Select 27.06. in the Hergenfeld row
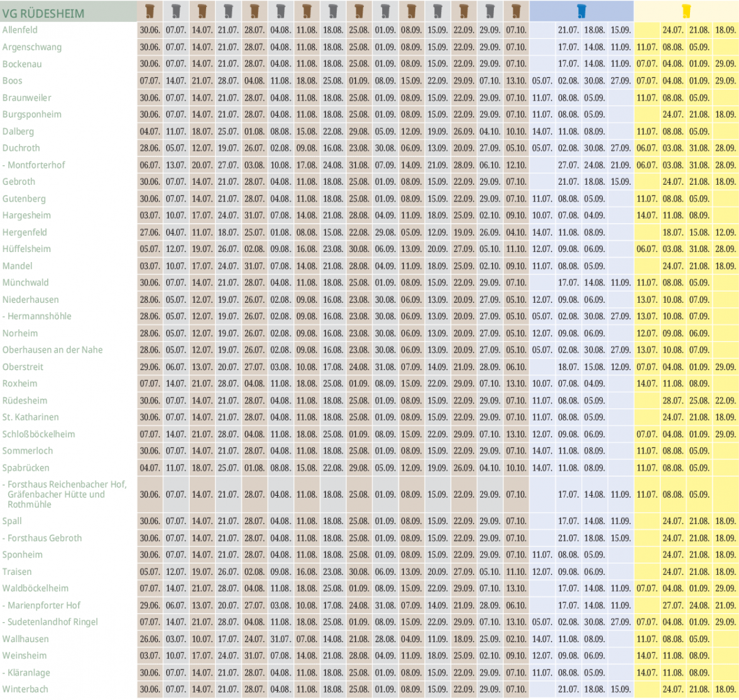The image size is (739, 700). [150, 232]
